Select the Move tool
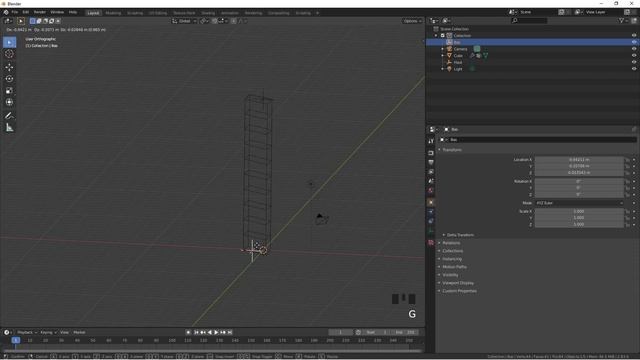Screen dimensions: 640x360 9,67
